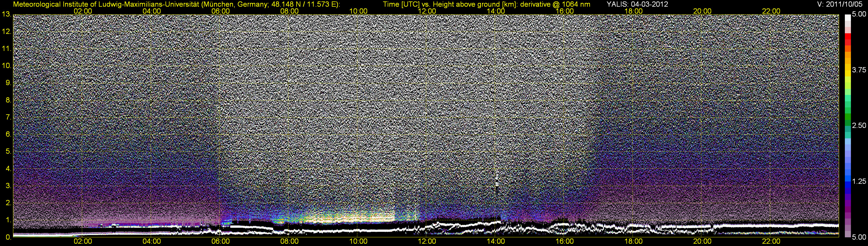
Task: Click the 18:00 label on the bottom time axis
Action: tap(633, 242)
